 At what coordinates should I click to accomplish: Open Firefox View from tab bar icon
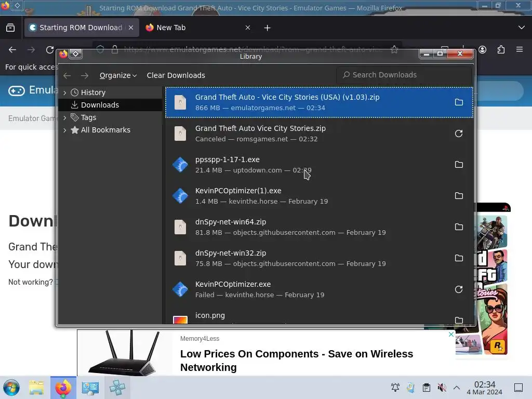coord(10,28)
